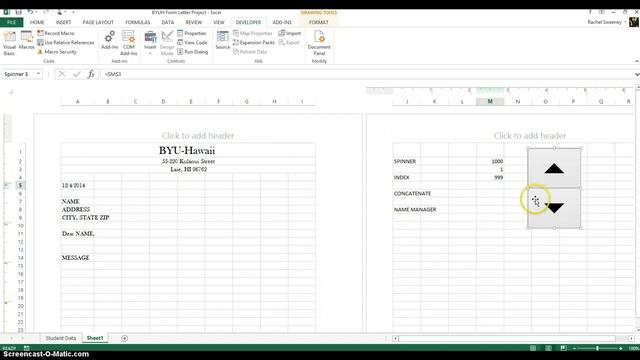
Task: Click Refresh Data in XML group
Action: 250,52
